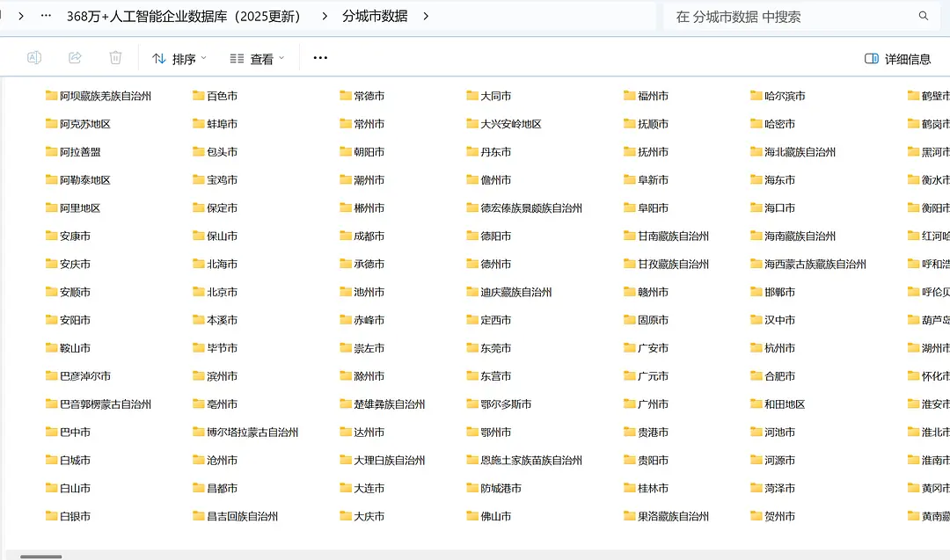Toggle the 详细信息 details pane
Image resolution: width=950 pixels, height=560 pixels.
point(898,59)
